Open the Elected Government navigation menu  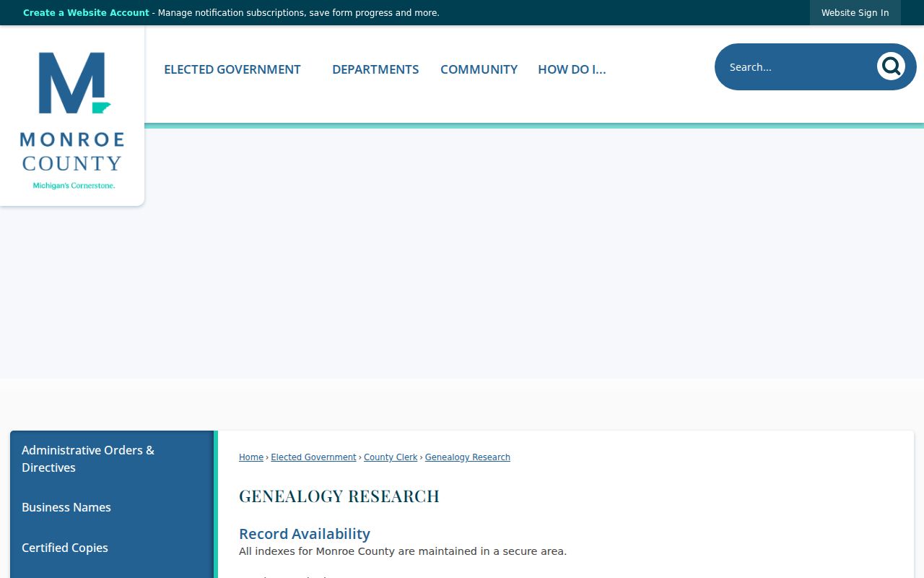coord(232,69)
